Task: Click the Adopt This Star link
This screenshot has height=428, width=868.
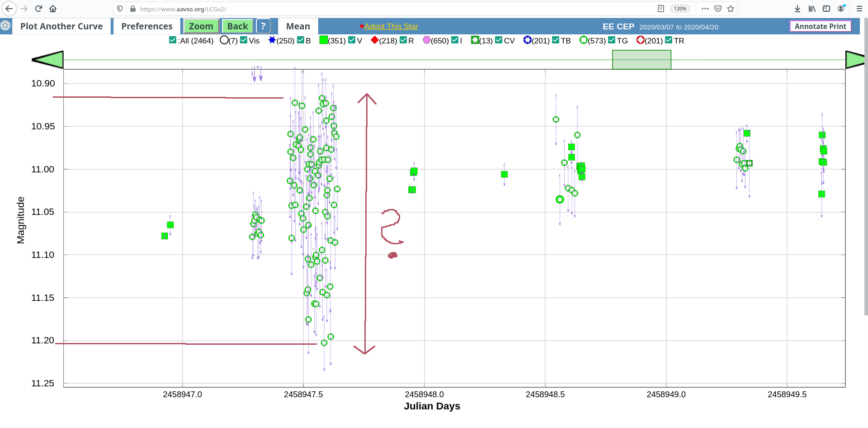Action: tap(391, 26)
